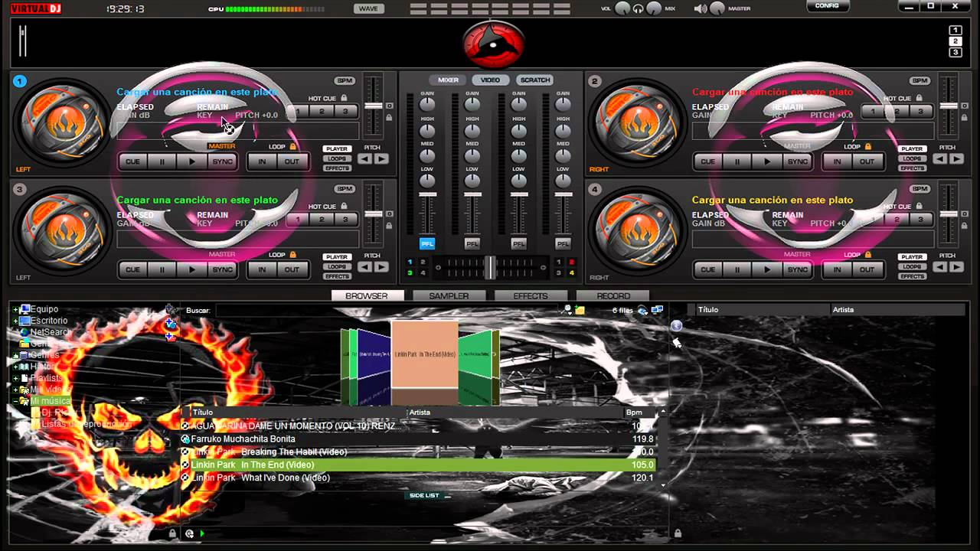Click the pitch lock icon on deck 2
The image size is (980, 551).
tap(965, 118)
